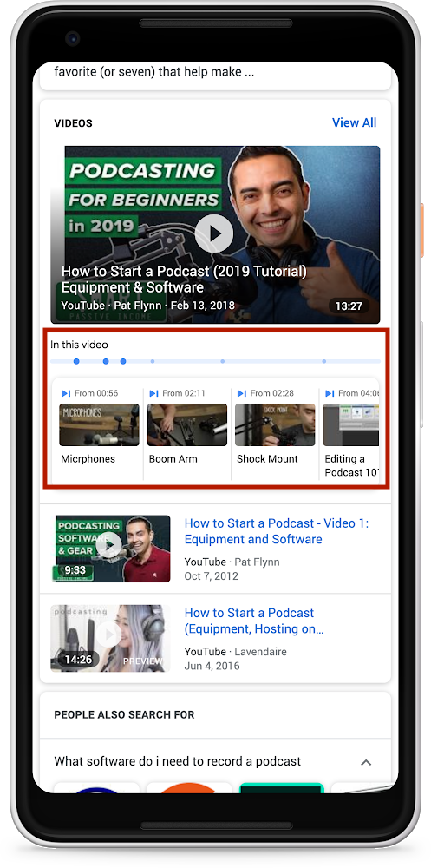
Task: Tap skip icon beside From 00:56
Action: tap(66, 393)
